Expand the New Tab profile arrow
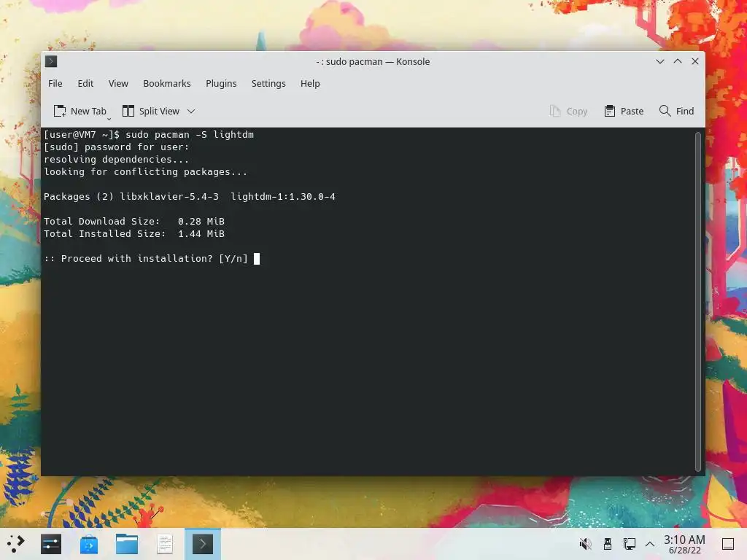747x560 pixels. (x=109, y=119)
